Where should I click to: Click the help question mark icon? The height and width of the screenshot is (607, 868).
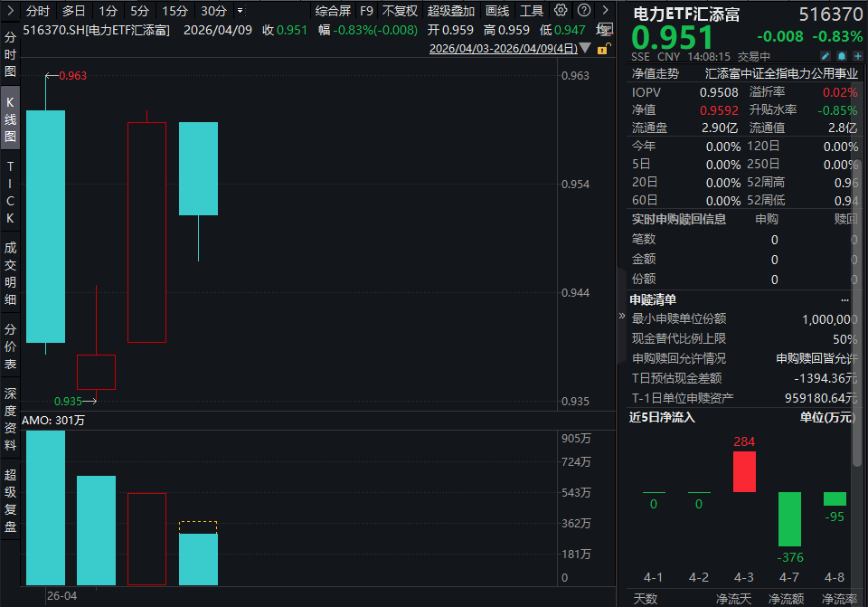[x=583, y=10]
